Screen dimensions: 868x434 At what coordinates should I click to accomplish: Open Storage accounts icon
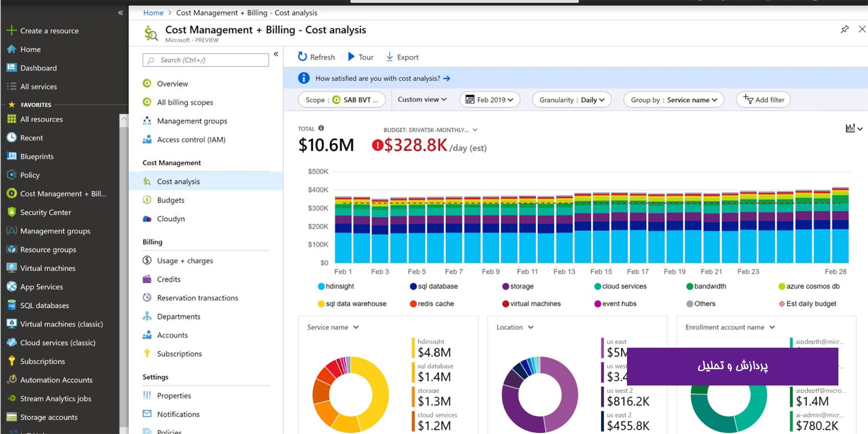[11, 417]
